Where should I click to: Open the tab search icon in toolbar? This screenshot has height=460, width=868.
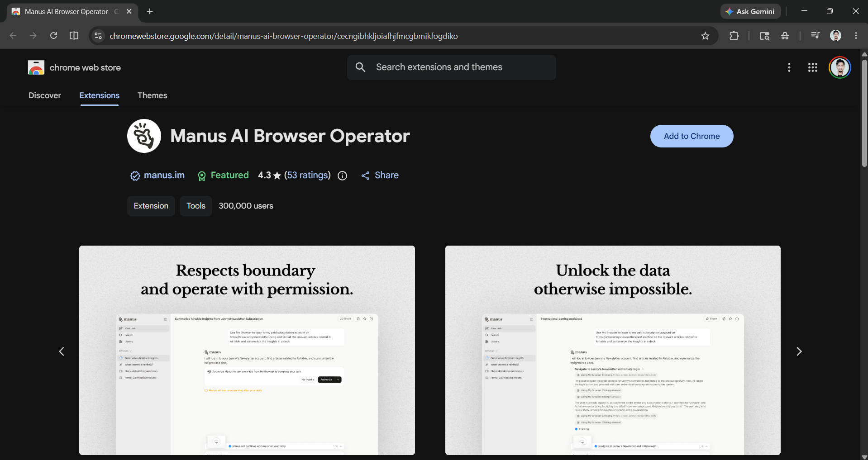tap(764, 36)
